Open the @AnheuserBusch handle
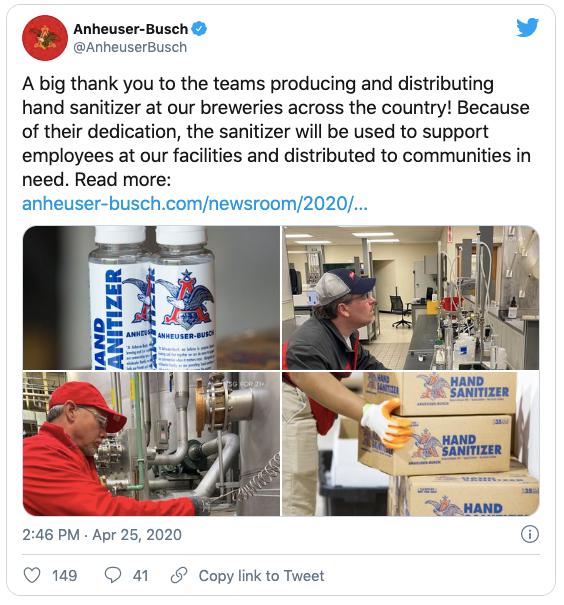 (130, 47)
